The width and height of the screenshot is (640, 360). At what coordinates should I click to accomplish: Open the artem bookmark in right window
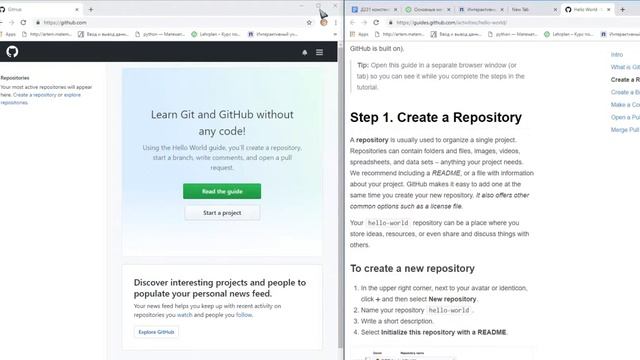tap(400, 34)
